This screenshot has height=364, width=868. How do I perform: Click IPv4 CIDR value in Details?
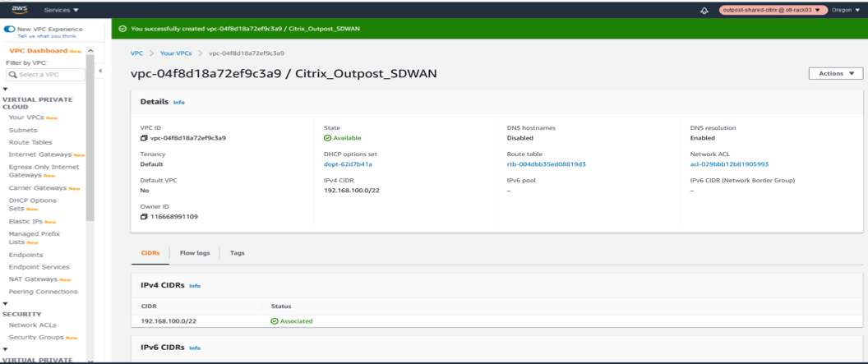pos(352,191)
